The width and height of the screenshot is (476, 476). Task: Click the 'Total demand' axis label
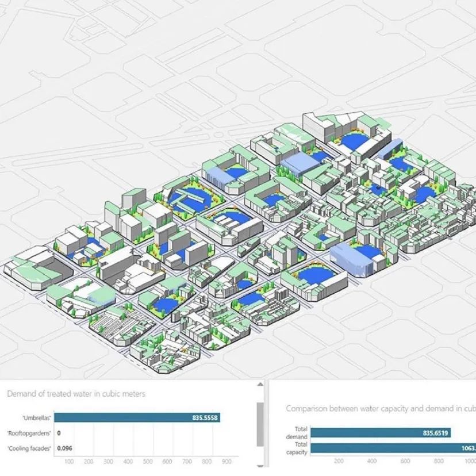[x=297, y=433]
